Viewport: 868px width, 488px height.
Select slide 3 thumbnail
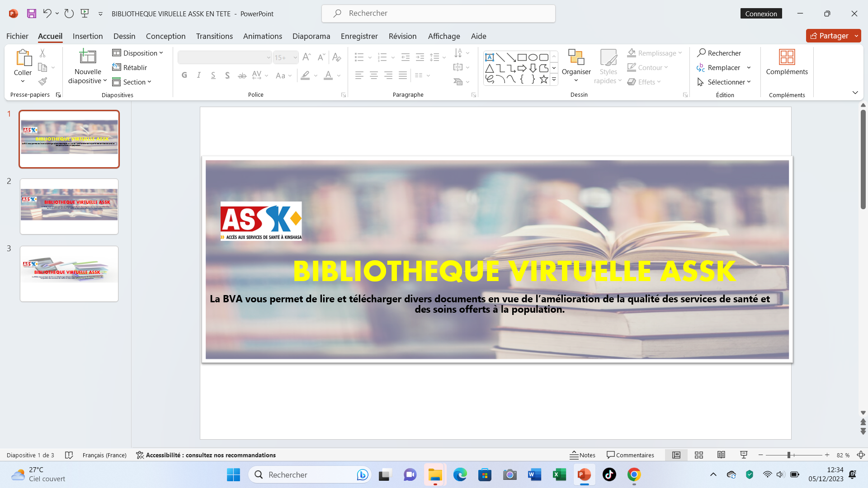point(69,274)
